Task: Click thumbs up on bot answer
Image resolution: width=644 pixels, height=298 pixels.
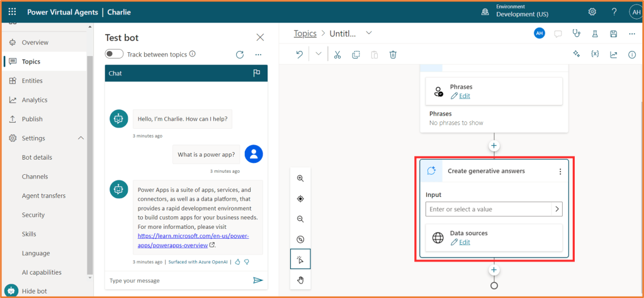Action: (x=237, y=262)
